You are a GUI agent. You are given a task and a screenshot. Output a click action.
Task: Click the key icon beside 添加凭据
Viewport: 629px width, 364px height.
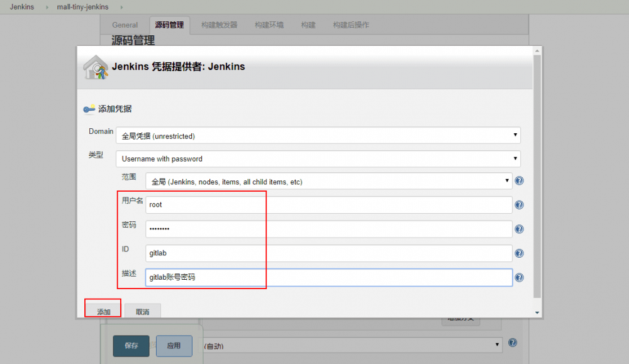[89, 109]
